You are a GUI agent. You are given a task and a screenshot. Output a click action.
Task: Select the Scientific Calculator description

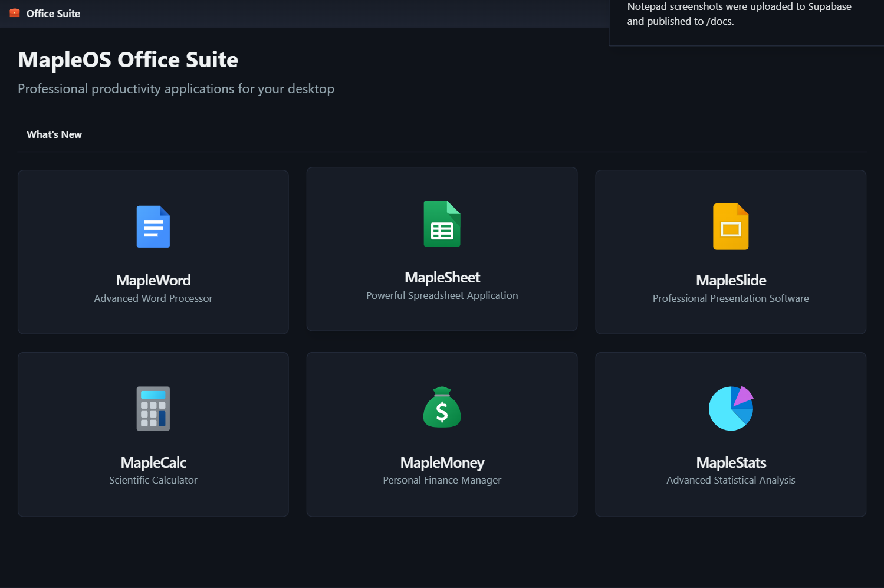click(153, 480)
